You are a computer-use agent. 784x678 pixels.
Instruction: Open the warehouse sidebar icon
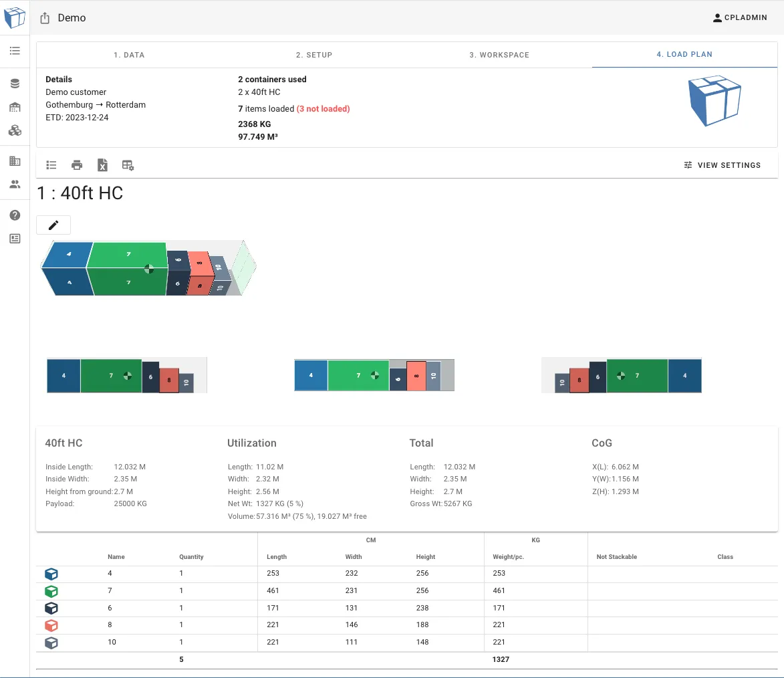[15, 106]
